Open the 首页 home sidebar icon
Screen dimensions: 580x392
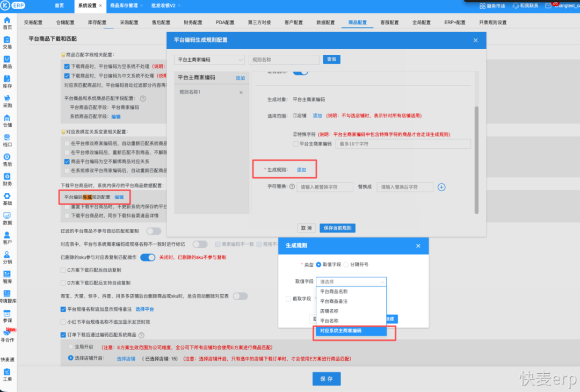(7, 20)
